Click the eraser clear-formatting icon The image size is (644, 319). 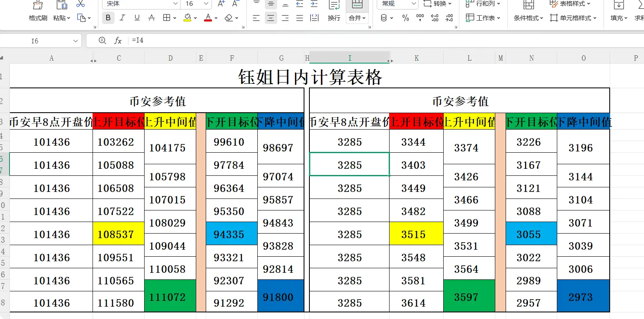pyautogui.click(x=229, y=18)
